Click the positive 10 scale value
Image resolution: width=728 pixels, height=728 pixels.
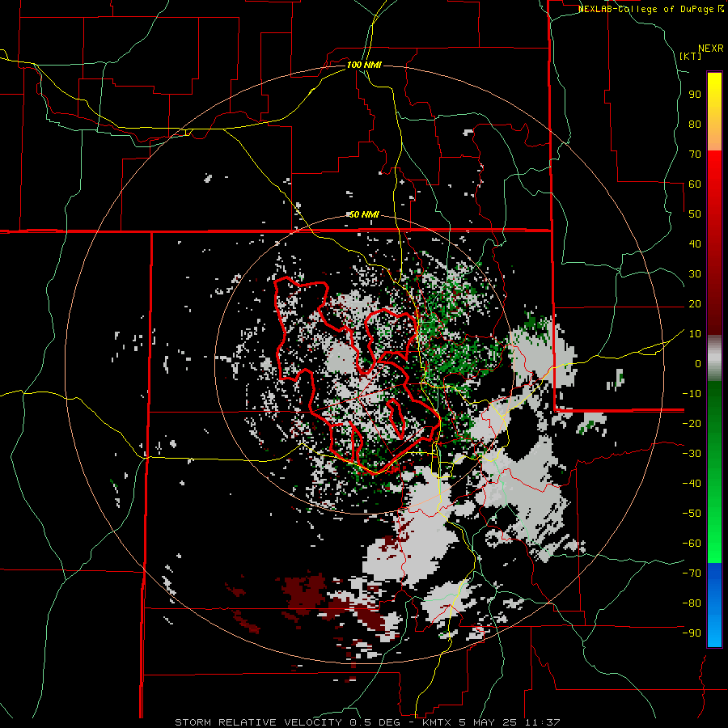(695, 334)
